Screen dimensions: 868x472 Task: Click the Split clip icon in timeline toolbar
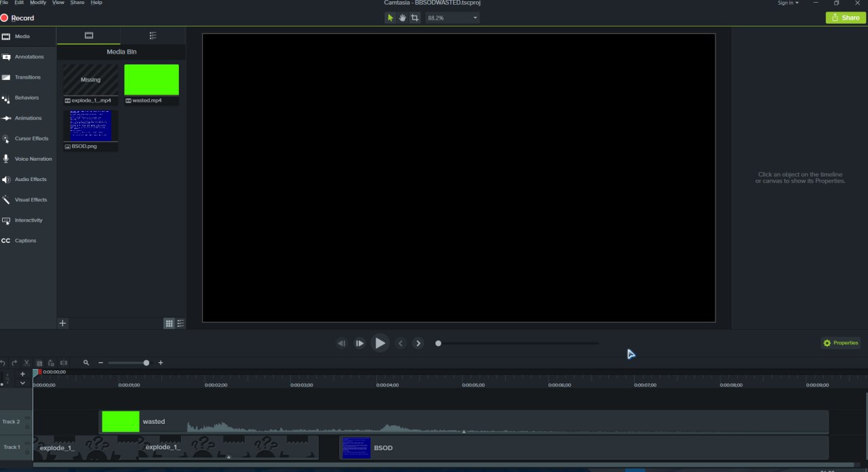(64, 363)
